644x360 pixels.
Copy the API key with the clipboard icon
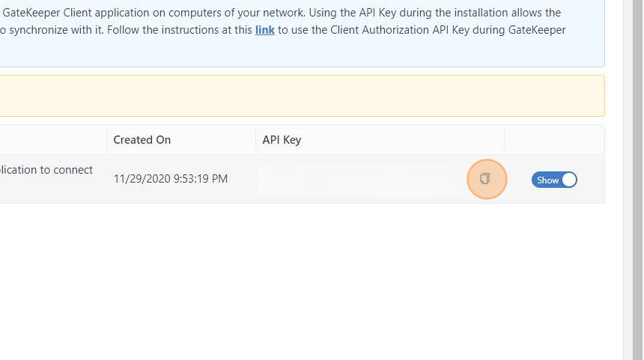click(484, 179)
